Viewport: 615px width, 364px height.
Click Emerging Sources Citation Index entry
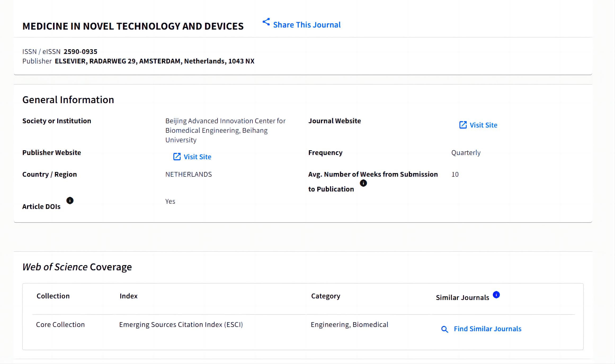coord(181,325)
